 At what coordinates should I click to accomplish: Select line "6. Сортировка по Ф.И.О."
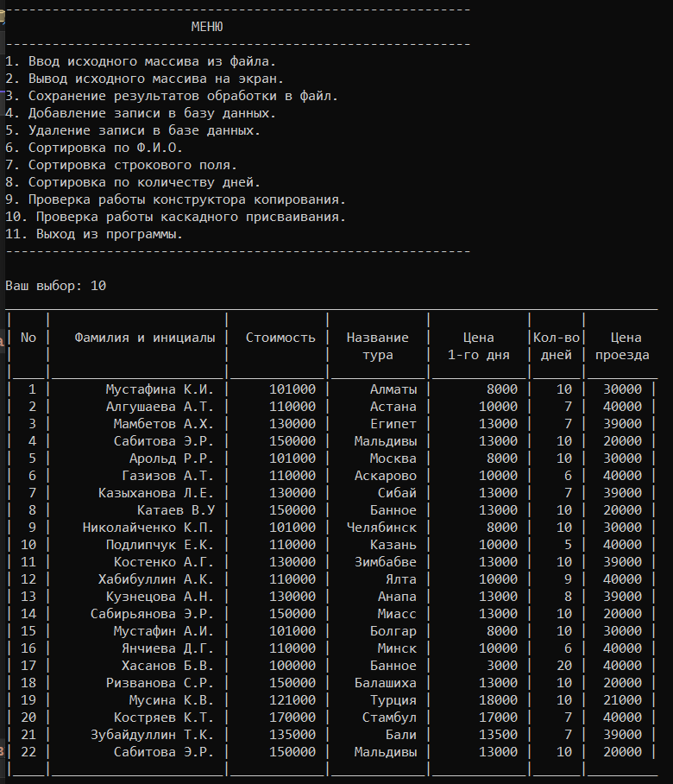point(94,148)
